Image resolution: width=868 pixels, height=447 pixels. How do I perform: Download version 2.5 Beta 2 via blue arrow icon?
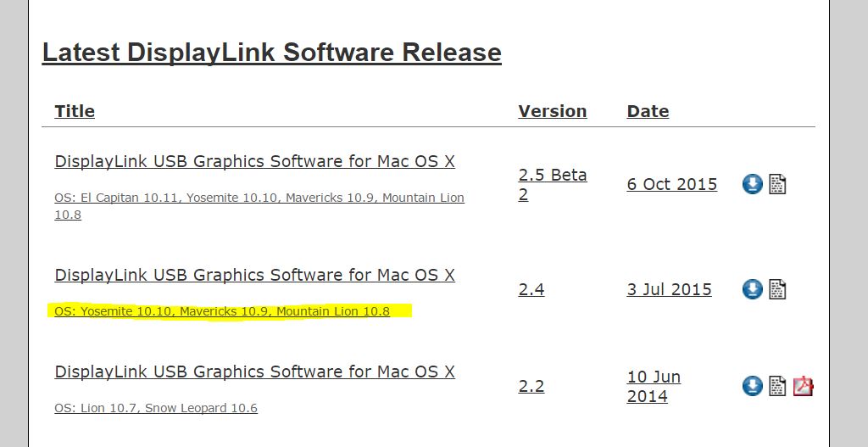click(753, 184)
